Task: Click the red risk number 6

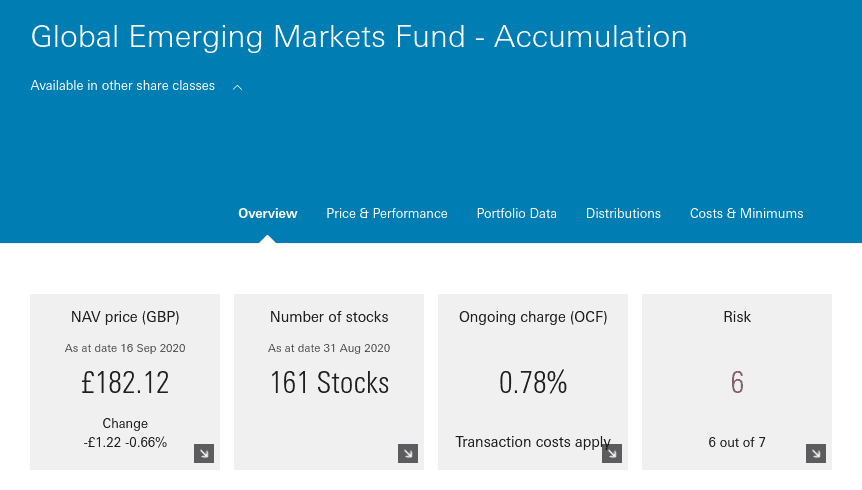Action: [x=737, y=382]
